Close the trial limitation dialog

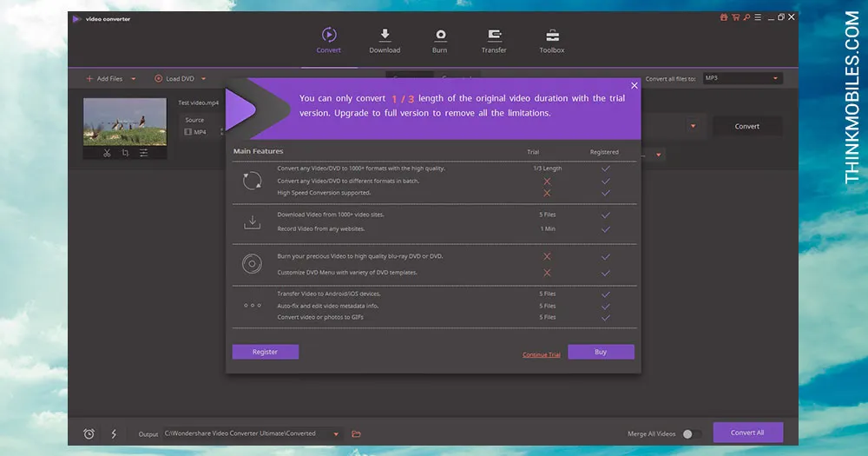pyautogui.click(x=635, y=85)
